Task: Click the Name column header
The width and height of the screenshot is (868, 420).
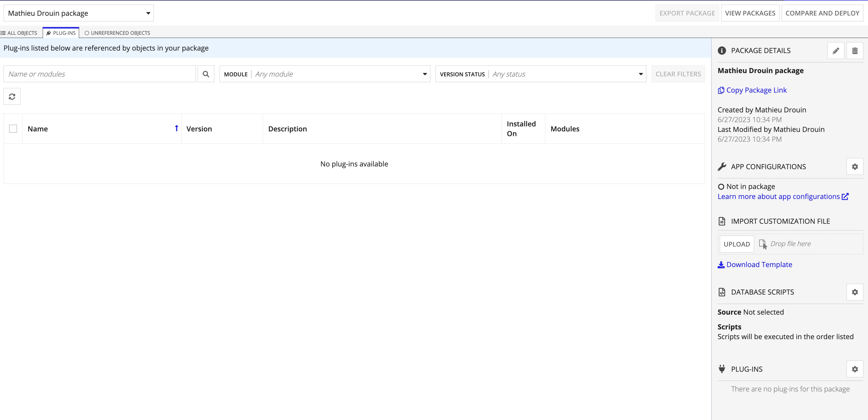Action: pos(38,129)
